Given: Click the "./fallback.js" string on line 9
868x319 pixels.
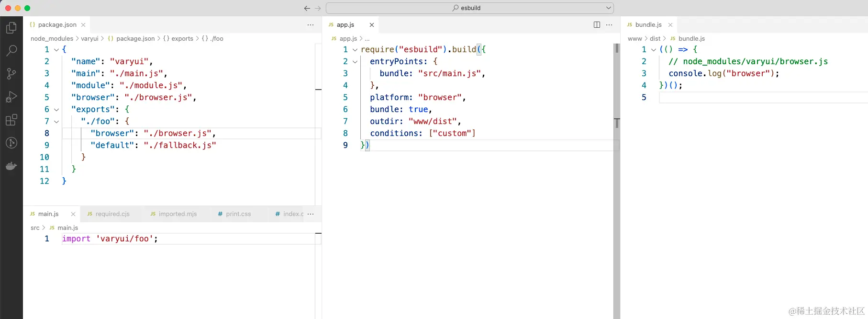Looking at the screenshot, I should (x=179, y=145).
